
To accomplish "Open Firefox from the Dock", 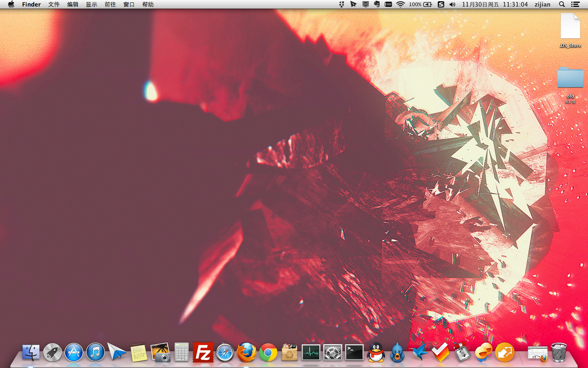I will tap(246, 352).
